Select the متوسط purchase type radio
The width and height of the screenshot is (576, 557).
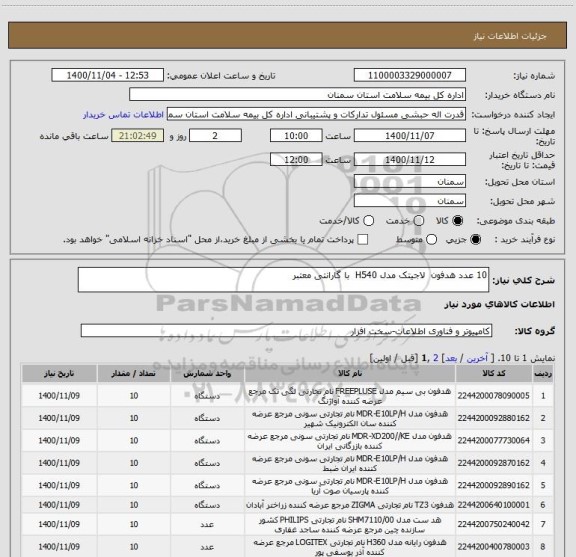coord(431,240)
